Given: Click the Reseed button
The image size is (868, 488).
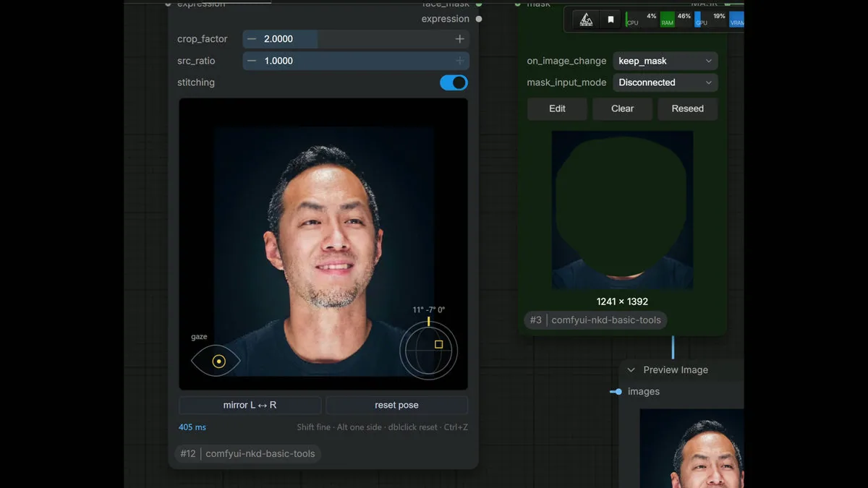Looking at the screenshot, I should point(687,108).
